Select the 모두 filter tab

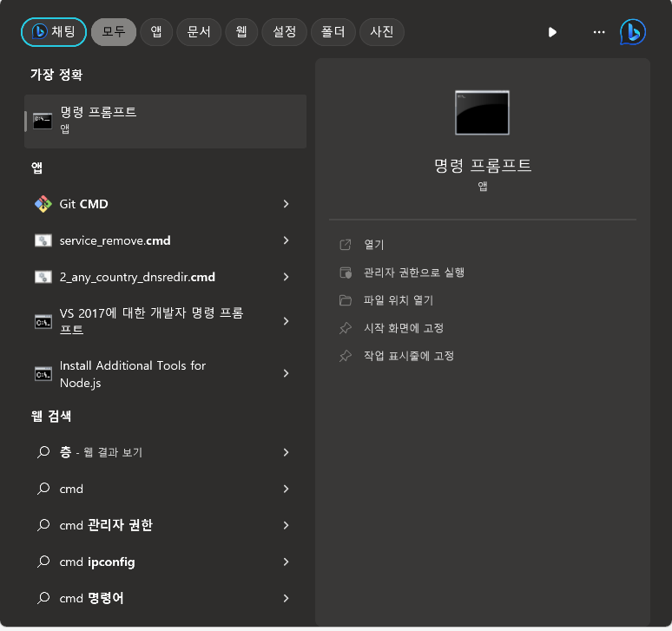[114, 32]
